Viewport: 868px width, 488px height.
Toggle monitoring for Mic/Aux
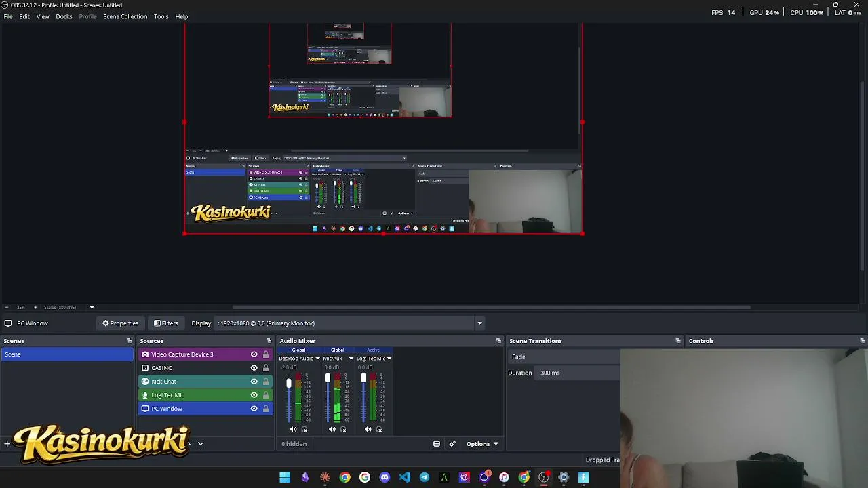pos(342,429)
